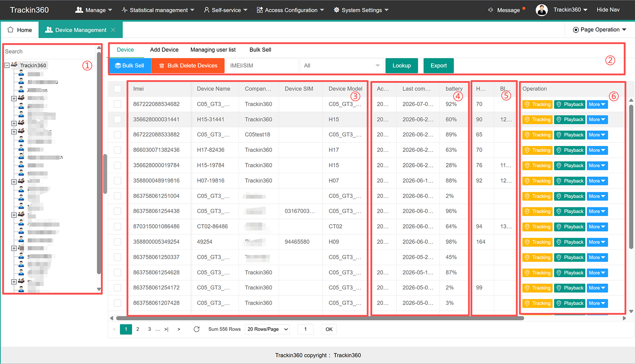Click the pagination refresh icon
The height and width of the screenshot is (364, 635).
(x=196, y=329)
